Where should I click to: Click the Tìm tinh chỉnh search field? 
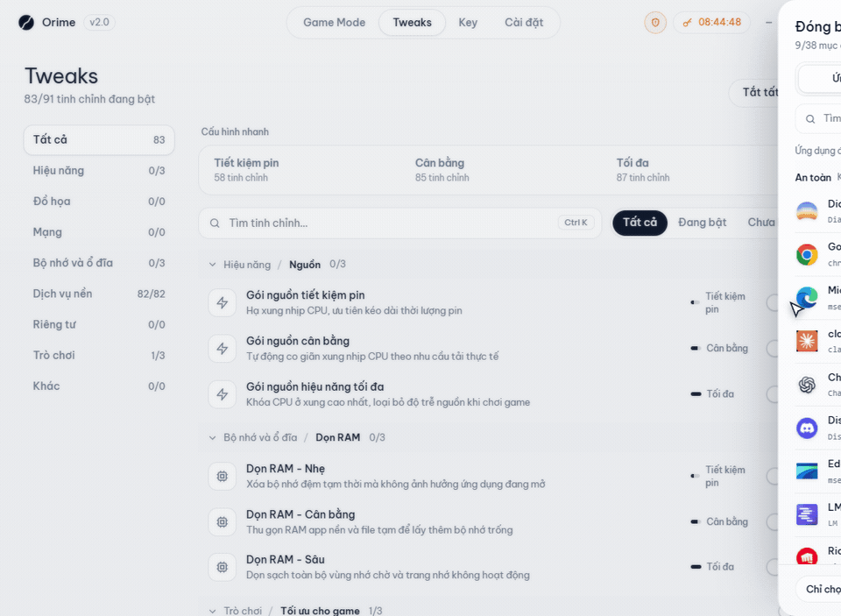tap(399, 223)
